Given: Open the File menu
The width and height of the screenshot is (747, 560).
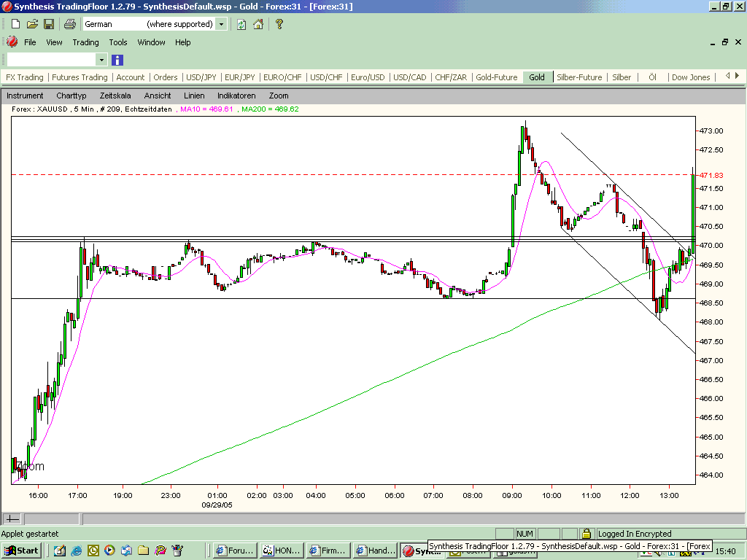Looking at the screenshot, I should (30, 42).
